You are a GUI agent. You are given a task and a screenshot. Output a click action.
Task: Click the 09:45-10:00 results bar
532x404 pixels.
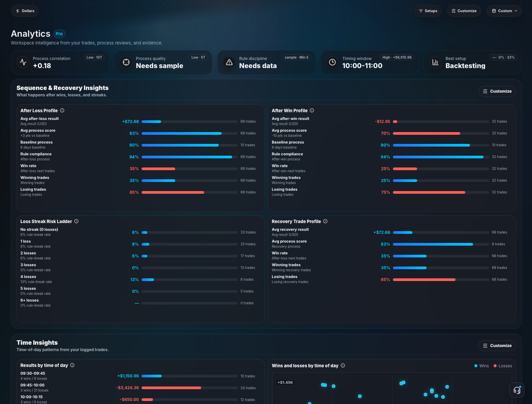(x=190, y=388)
